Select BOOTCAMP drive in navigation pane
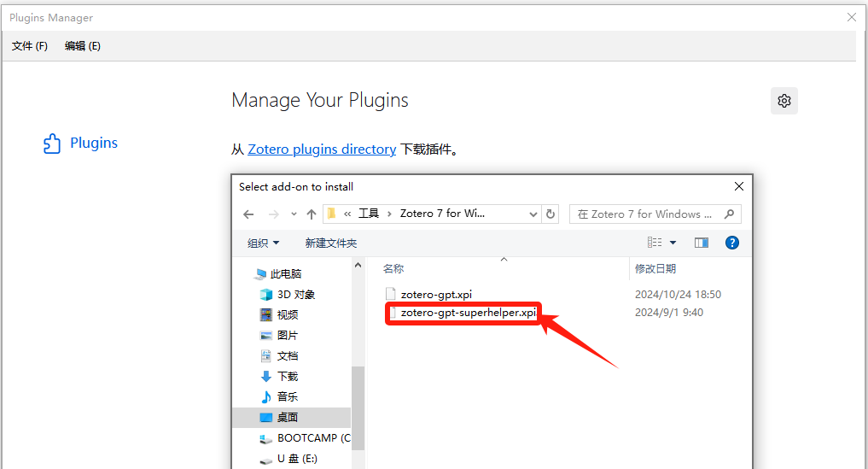The height and width of the screenshot is (469, 868). tap(305, 438)
